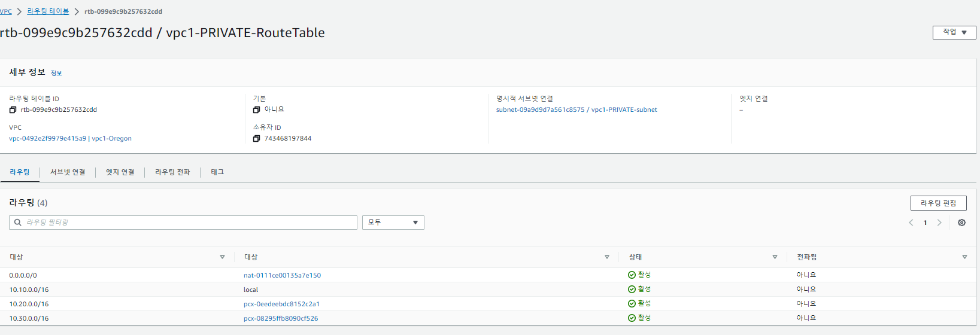
Task: Click active status icon for 10.20.0.0/16 route
Action: [632, 304]
